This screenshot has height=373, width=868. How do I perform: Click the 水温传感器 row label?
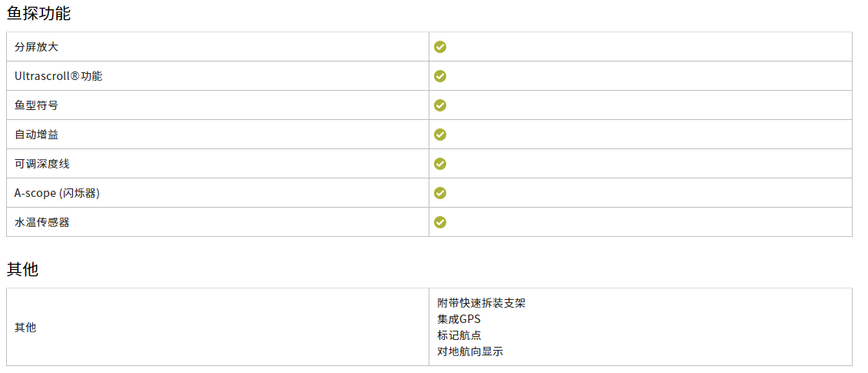pyautogui.click(x=41, y=222)
